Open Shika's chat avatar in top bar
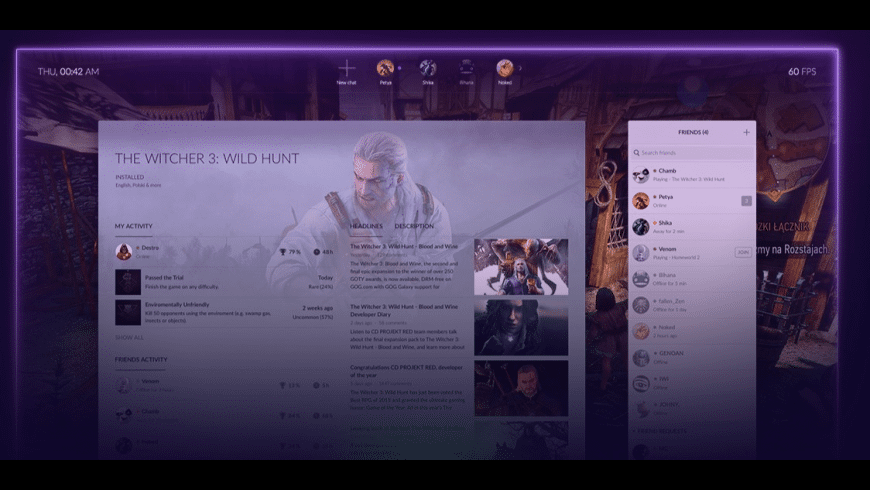870x490 pixels. pos(427,68)
